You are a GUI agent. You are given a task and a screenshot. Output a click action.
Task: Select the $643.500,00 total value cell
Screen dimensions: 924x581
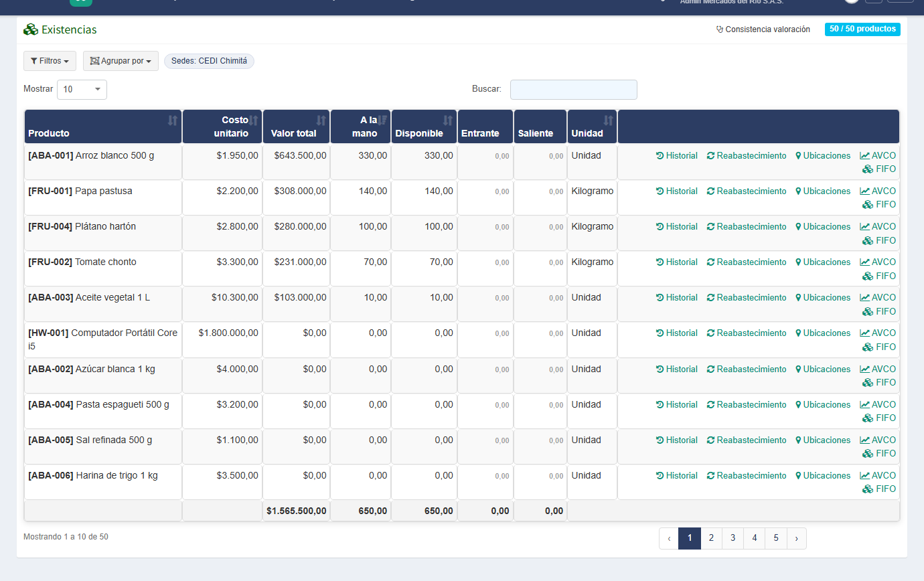pos(296,162)
